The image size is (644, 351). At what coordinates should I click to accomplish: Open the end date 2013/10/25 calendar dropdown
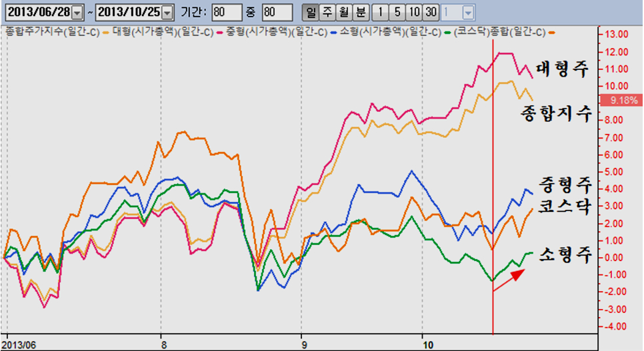[x=167, y=12]
